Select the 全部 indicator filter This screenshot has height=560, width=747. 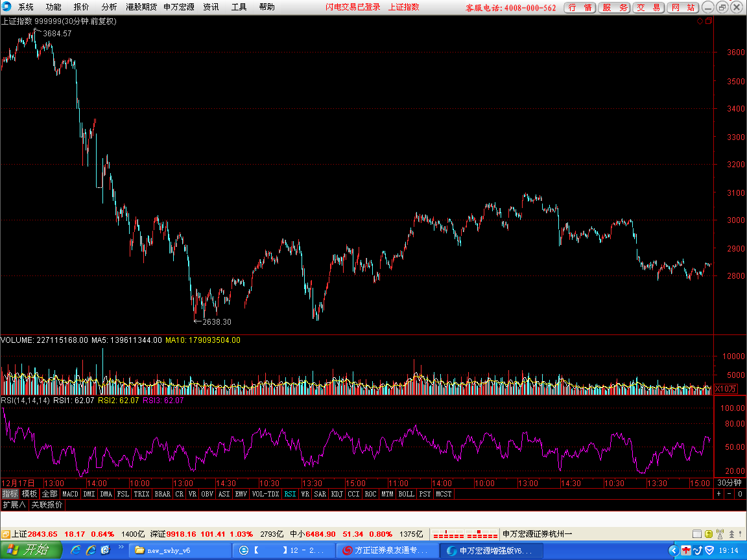[49, 494]
